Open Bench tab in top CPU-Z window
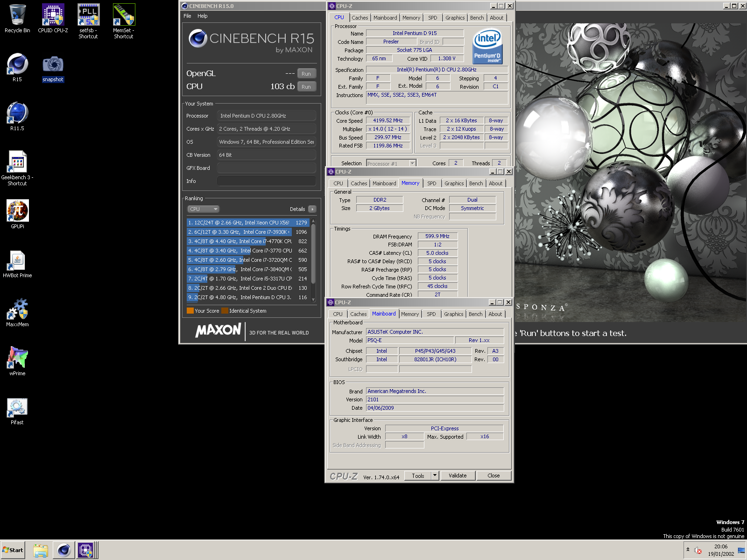The width and height of the screenshot is (747, 560). click(x=477, y=18)
